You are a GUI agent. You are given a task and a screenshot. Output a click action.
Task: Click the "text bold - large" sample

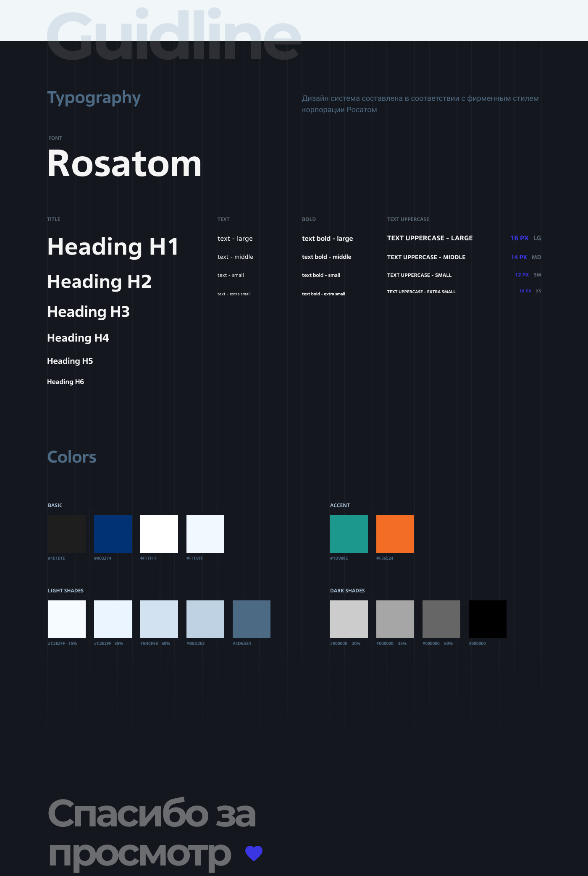[328, 239]
